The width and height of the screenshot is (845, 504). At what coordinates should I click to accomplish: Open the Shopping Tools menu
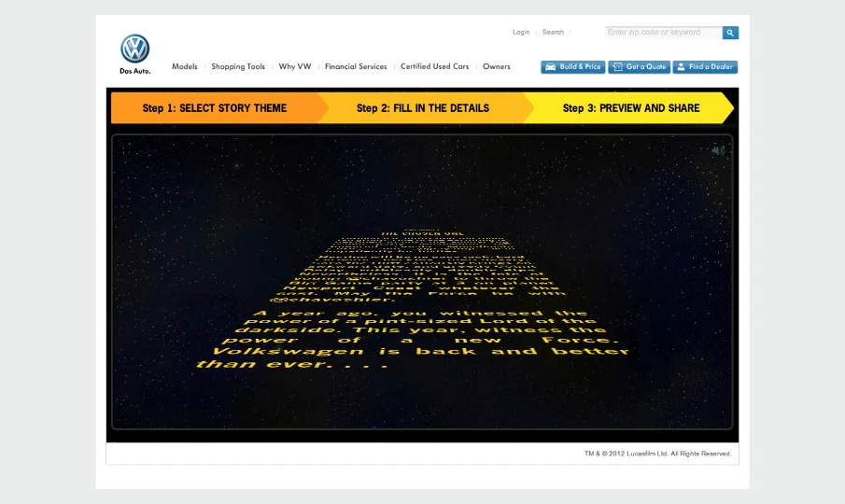point(238,66)
